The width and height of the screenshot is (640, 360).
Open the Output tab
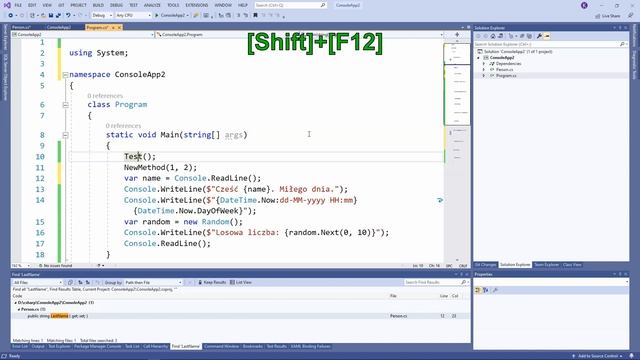38,347
